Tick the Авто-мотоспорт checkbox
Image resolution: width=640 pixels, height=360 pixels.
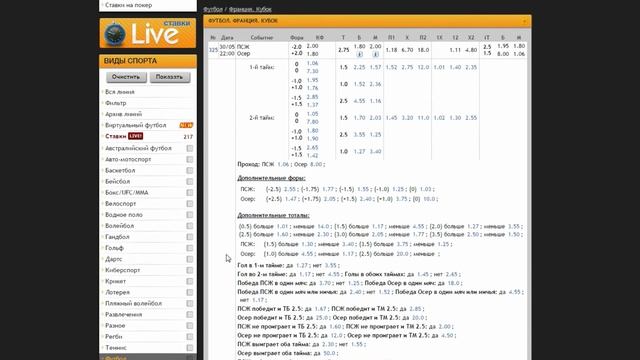click(x=190, y=160)
